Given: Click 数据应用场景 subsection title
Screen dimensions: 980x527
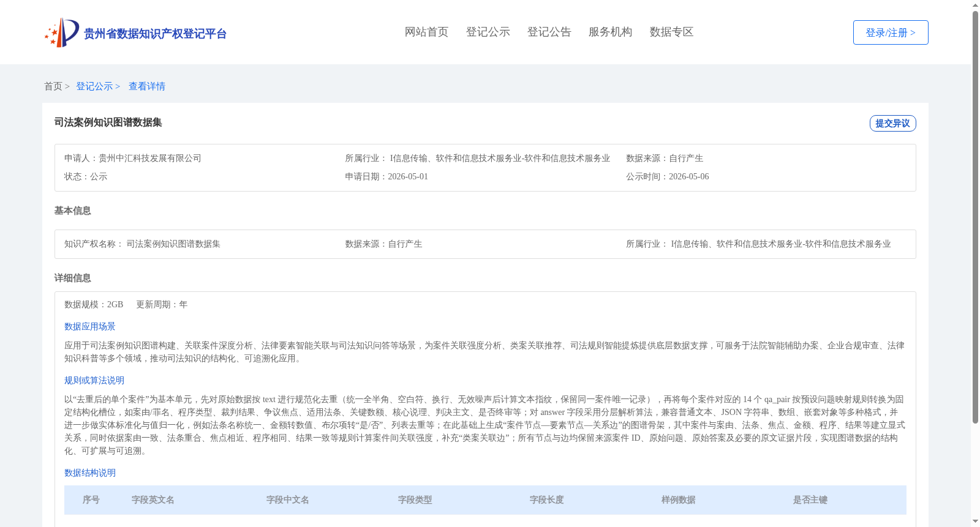Looking at the screenshot, I should 90,326.
